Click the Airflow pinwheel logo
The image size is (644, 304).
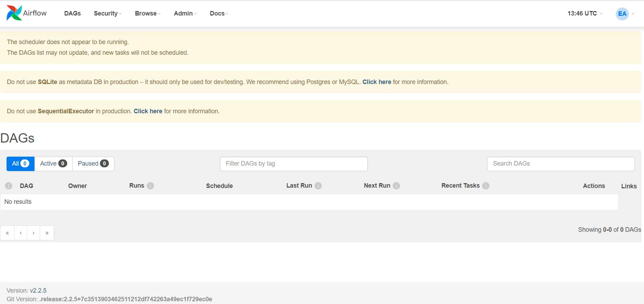[x=14, y=13]
